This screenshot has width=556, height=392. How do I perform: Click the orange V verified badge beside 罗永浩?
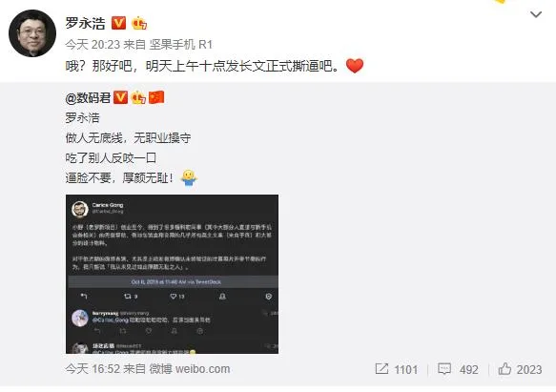[x=118, y=23]
